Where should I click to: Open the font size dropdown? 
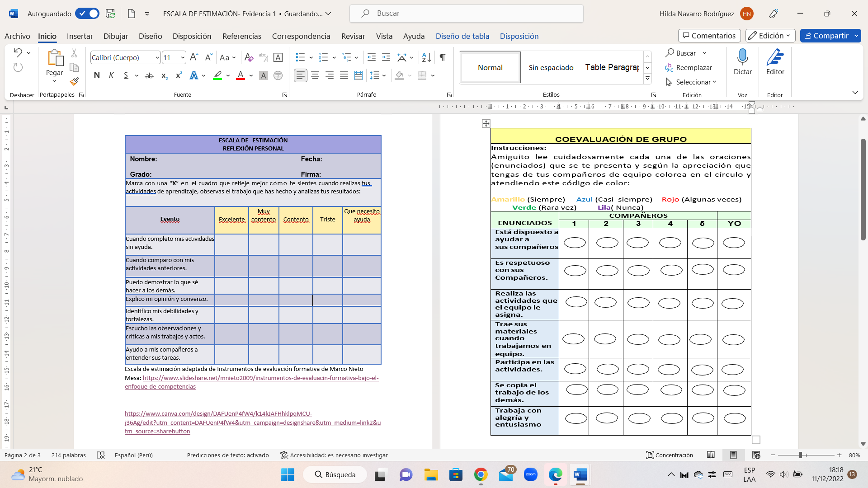(182, 58)
